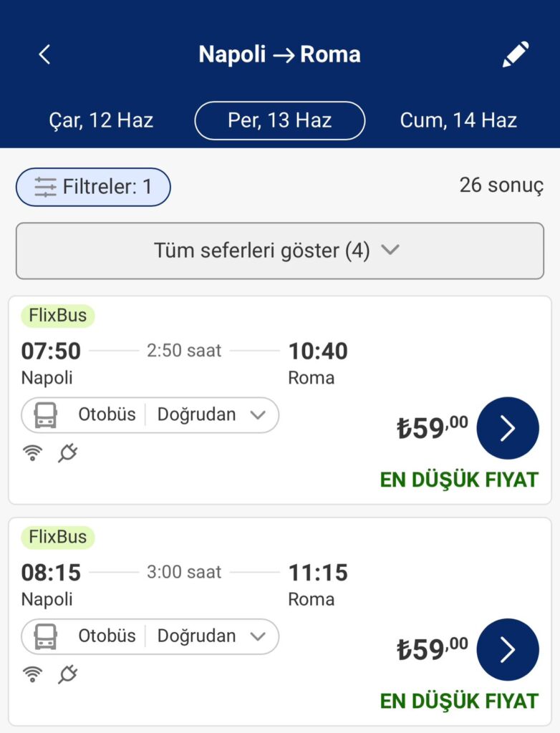Tap WiFi icon on 07:50 trip
Image resolution: width=560 pixels, height=733 pixels.
[x=32, y=453]
